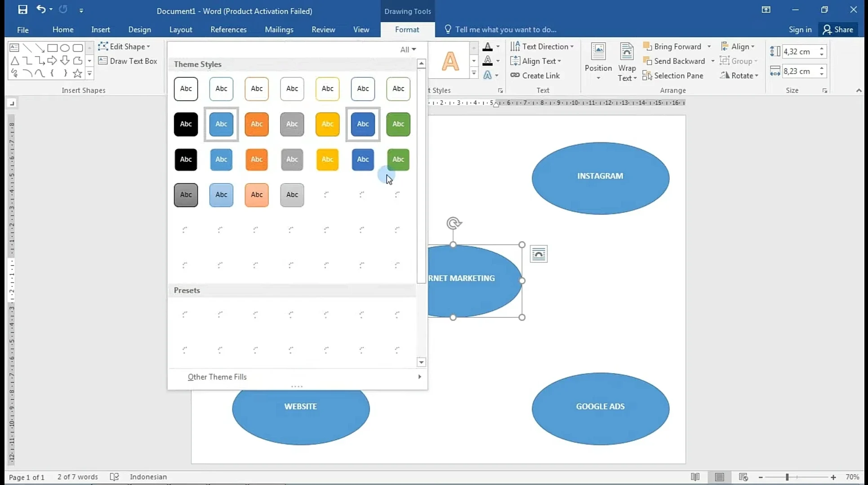Click Send Backward
This screenshot has width=868, height=485.
(x=674, y=61)
